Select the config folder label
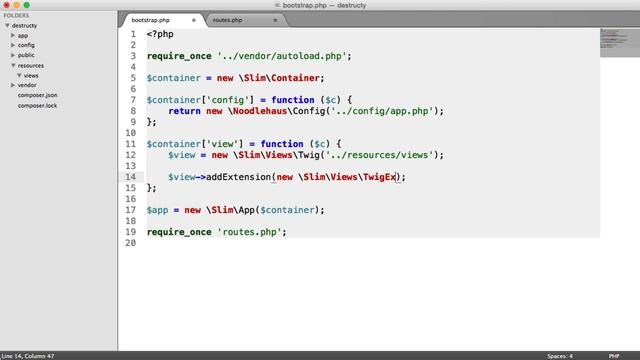 [x=26, y=45]
